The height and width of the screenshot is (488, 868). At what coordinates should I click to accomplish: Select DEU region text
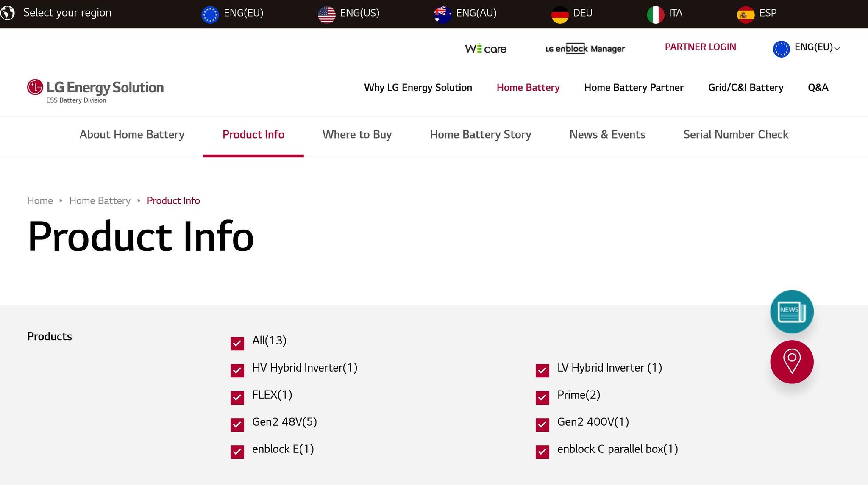point(583,13)
